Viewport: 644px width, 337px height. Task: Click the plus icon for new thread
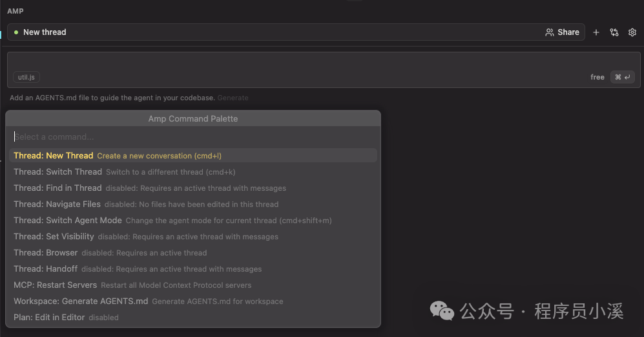coord(596,32)
